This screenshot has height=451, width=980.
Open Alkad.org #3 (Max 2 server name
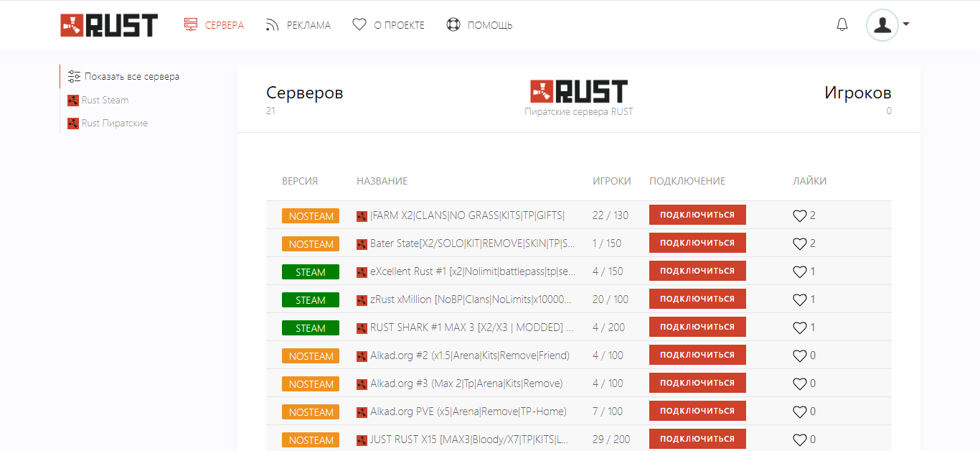[x=466, y=383]
